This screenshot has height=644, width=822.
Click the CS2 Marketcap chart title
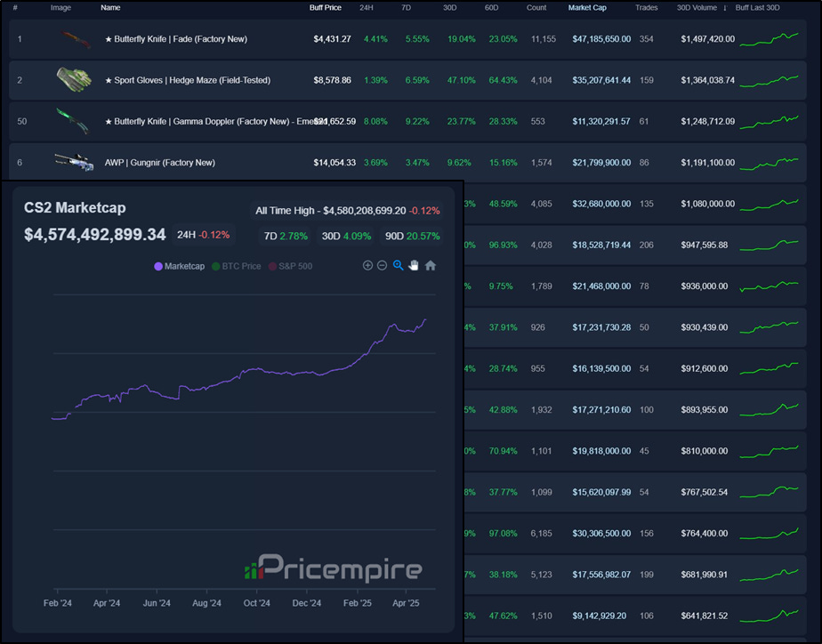click(75, 207)
